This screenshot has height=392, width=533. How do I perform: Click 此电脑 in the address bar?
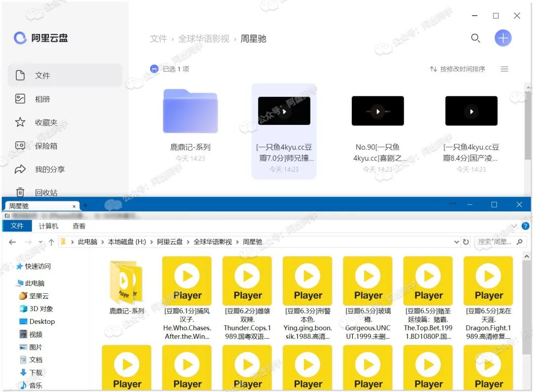(x=87, y=242)
